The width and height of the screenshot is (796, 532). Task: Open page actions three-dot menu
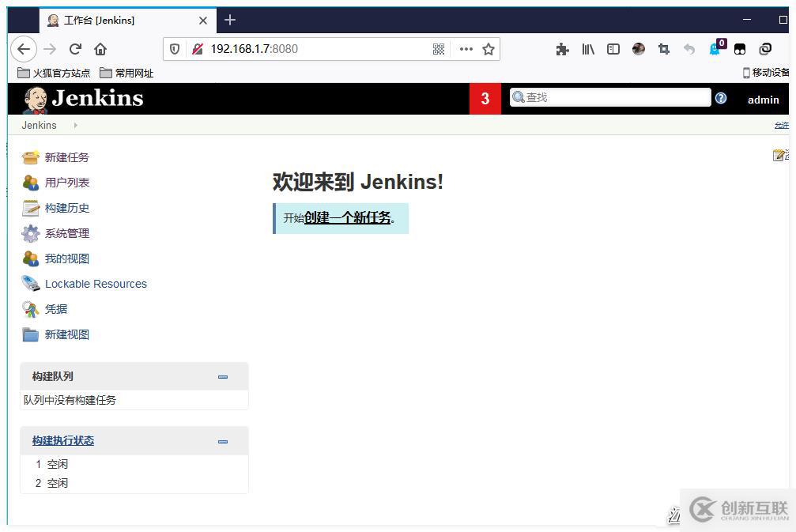click(x=466, y=49)
